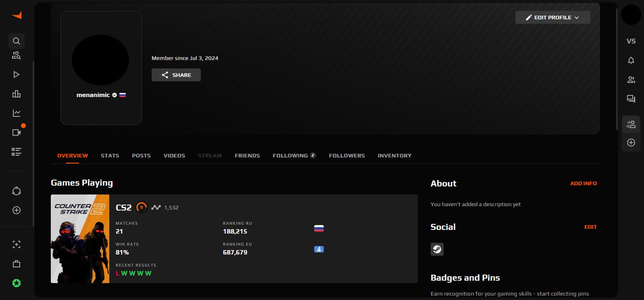Click Add Info link in About

pos(583,183)
